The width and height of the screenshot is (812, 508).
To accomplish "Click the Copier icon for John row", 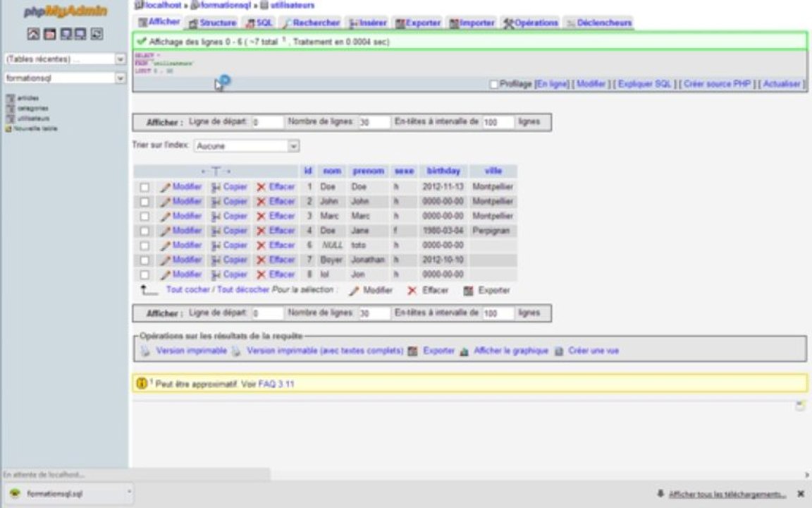I will click(216, 202).
